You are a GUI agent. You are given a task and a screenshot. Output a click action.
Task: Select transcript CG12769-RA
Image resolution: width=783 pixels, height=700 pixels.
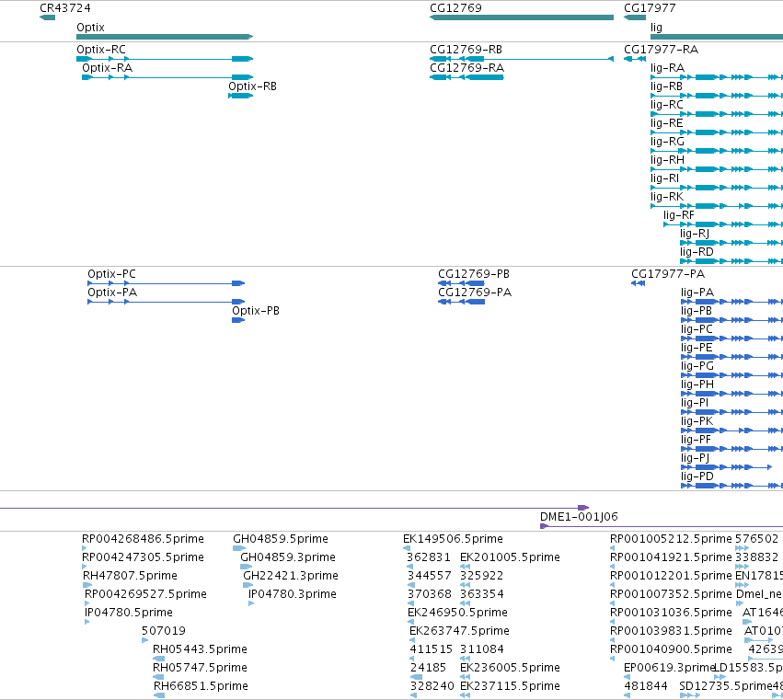(x=466, y=77)
